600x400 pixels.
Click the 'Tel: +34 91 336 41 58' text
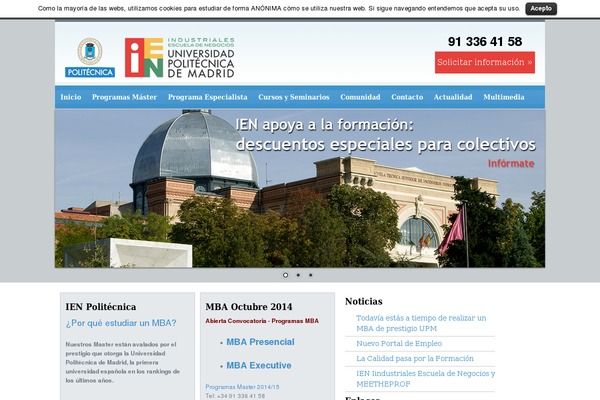tap(235, 396)
